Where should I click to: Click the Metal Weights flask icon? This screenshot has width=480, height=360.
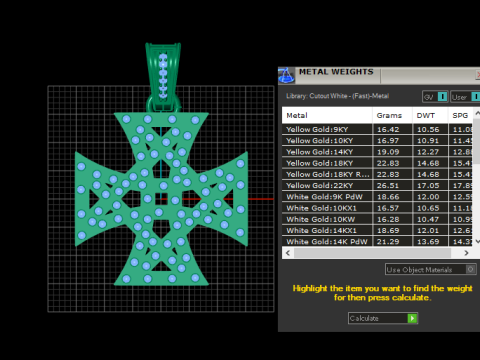[x=286, y=75]
